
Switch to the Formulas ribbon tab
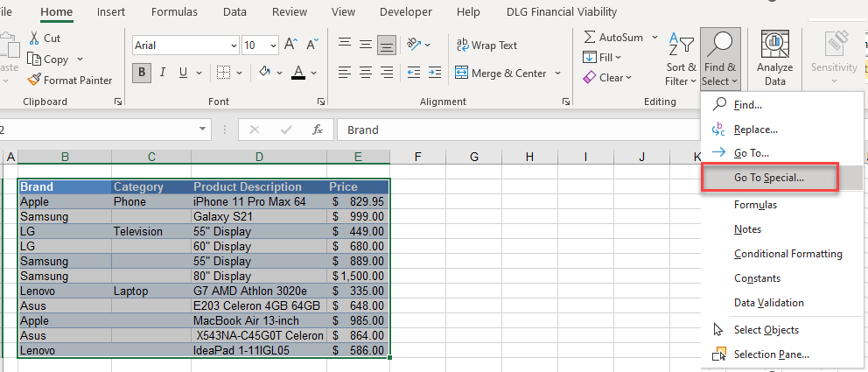click(174, 12)
